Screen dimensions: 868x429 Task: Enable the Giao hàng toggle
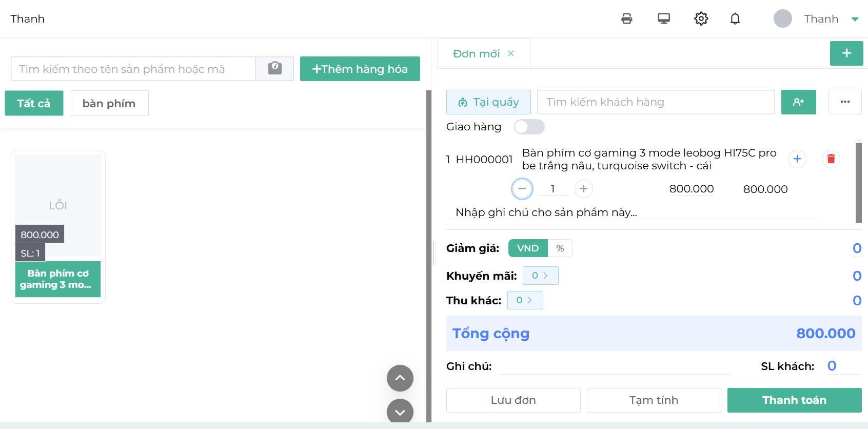click(529, 127)
